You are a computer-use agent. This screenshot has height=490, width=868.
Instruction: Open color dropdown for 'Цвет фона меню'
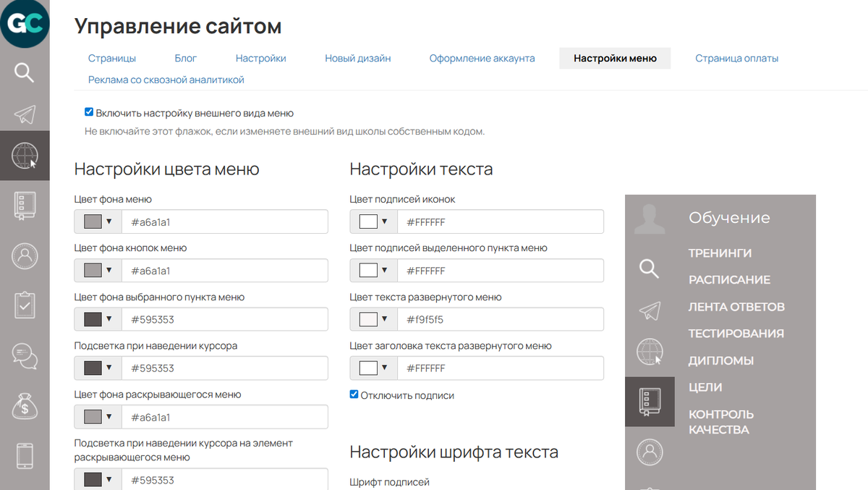(x=98, y=222)
